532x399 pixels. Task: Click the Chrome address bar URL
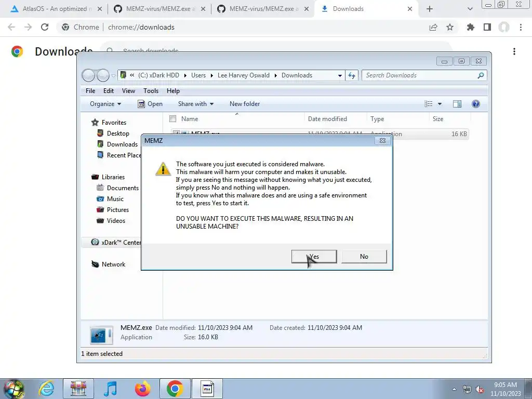(x=141, y=27)
